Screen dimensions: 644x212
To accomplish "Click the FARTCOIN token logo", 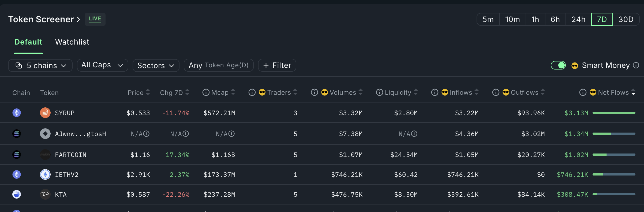I will (45, 155).
